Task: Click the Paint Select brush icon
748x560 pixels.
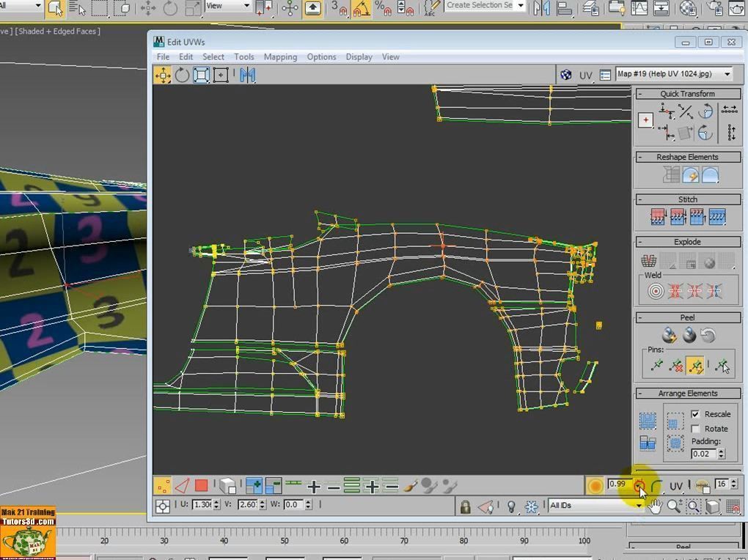Action: 410,486
